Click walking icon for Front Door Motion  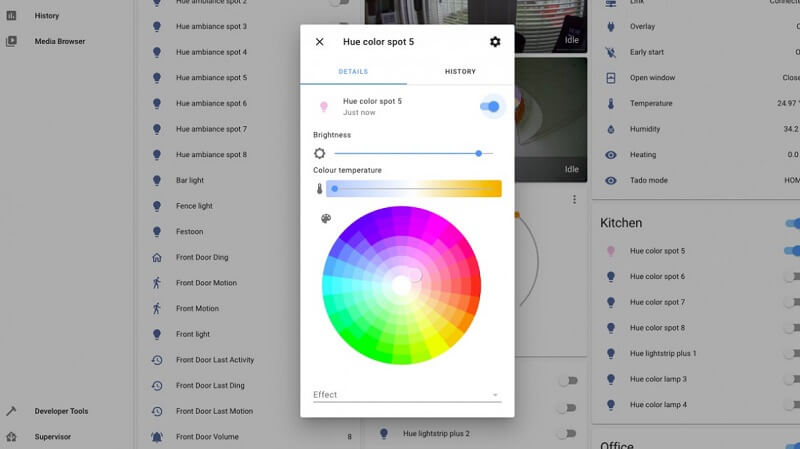click(157, 283)
